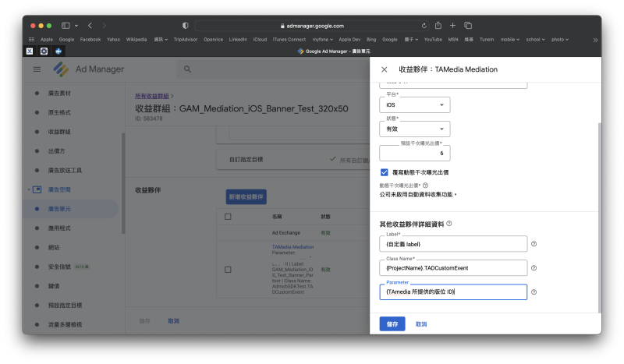Click the left sidebar scrollbar
This screenshot has width=624, height=364.
pos(123,183)
